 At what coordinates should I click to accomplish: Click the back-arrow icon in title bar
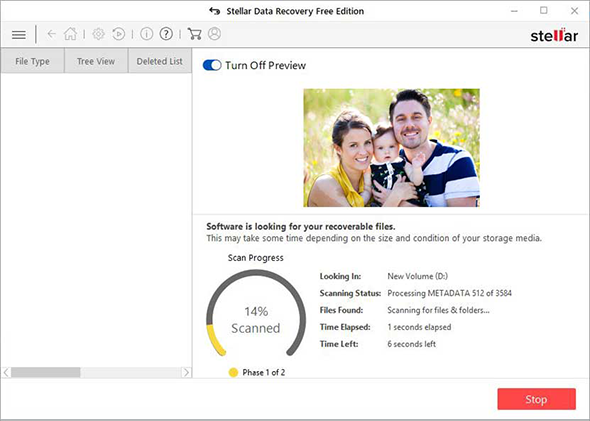tap(214, 11)
